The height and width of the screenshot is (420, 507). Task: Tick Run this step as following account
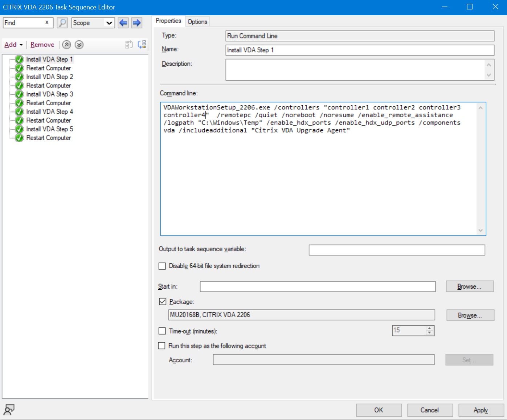[162, 346]
